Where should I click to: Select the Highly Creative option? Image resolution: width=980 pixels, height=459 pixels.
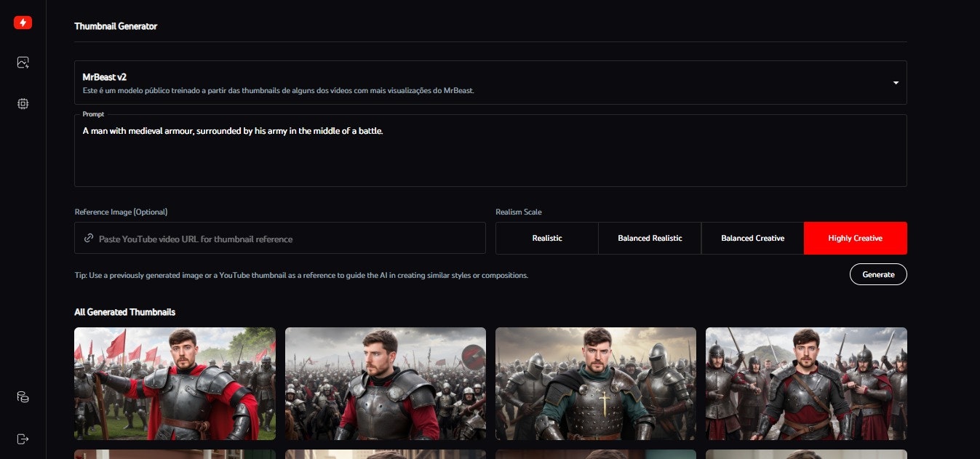856,238
